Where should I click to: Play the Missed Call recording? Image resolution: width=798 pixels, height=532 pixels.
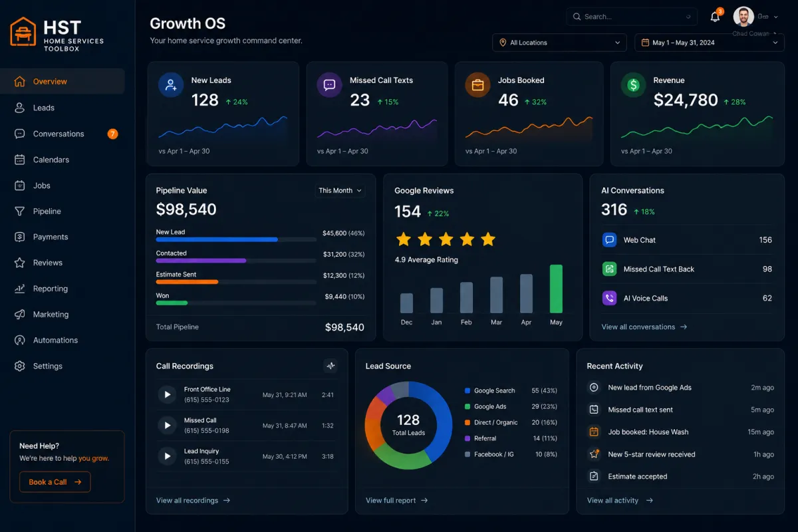[x=166, y=425]
